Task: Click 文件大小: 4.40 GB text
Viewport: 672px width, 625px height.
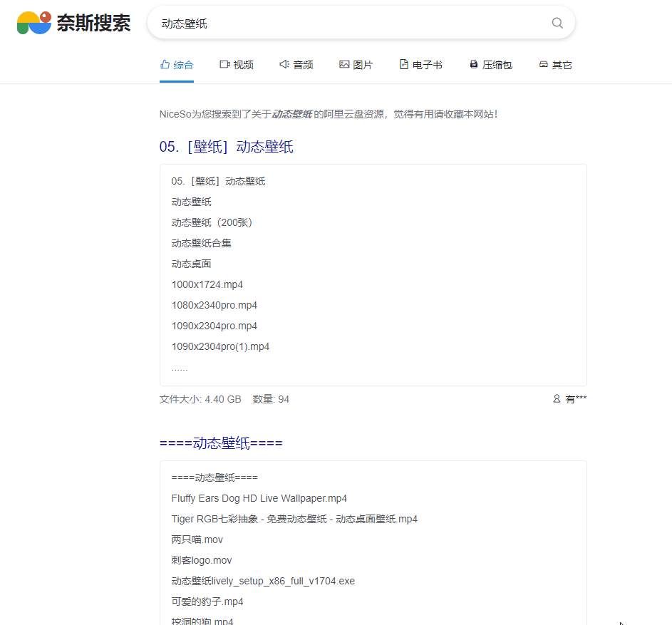Action: click(x=200, y=399)
